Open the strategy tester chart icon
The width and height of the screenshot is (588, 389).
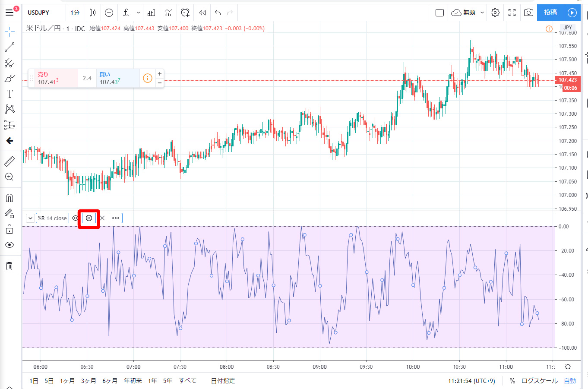click(168, 13)
